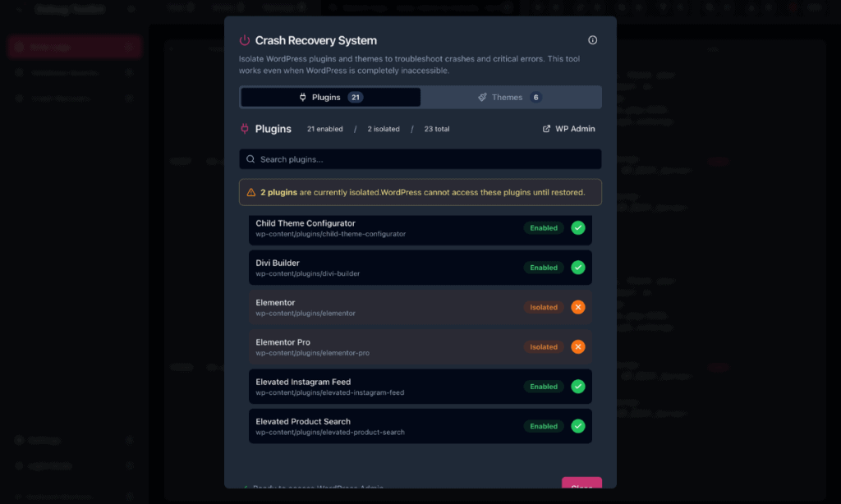
Task: Click the Enabled badge for Elevated Instagram Feed
Action: (x=544, y=387)
